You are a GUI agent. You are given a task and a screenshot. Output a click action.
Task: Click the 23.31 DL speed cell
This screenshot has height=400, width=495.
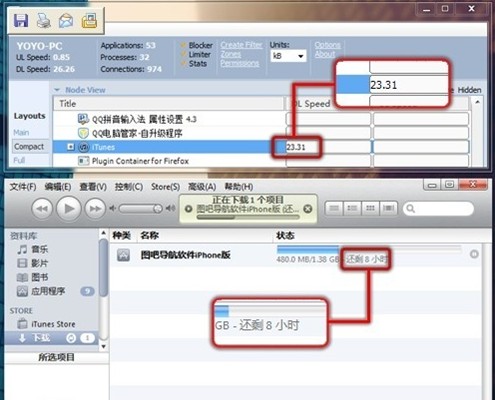pyautogui.click(x=328, y=147)
